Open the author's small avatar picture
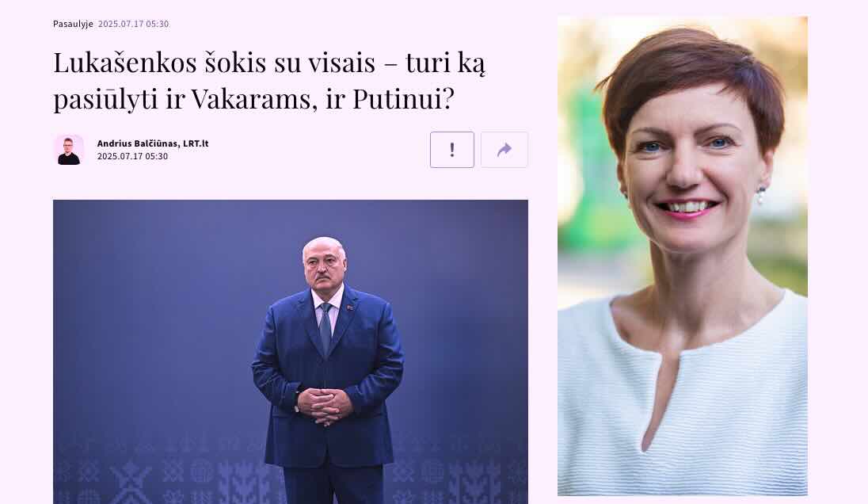 click(x=69, y=150)
